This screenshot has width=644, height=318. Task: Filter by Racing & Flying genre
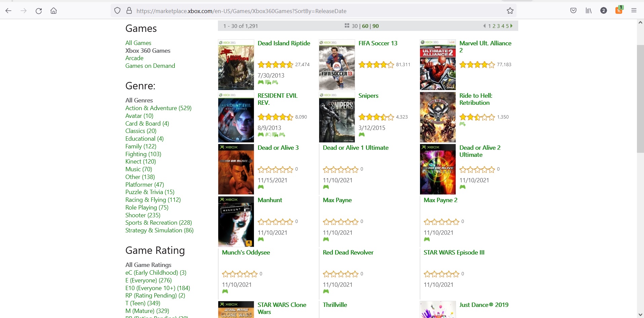(x=153, y=200)
